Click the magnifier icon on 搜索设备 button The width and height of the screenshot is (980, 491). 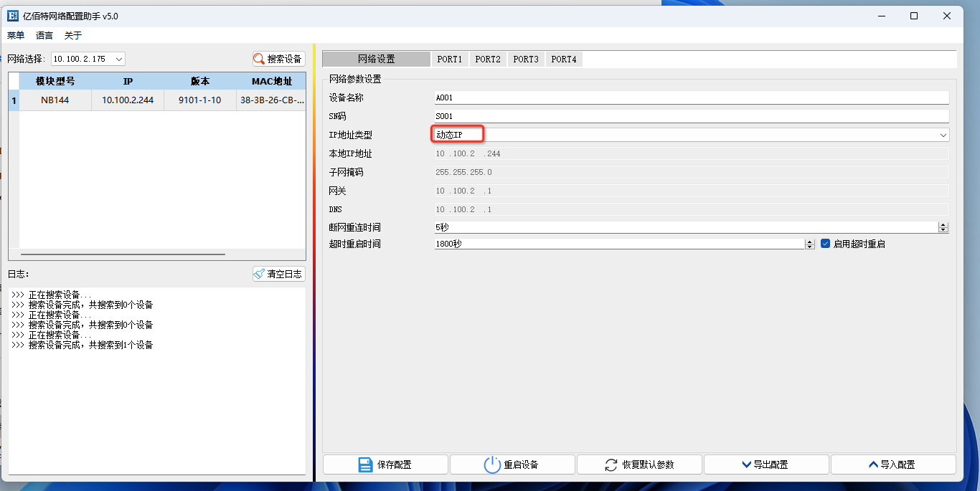click(x=259, y=59)
